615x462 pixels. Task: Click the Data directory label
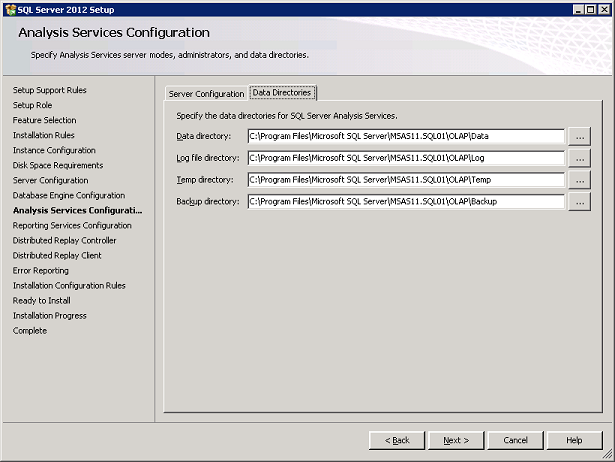[x=204, y=136]
